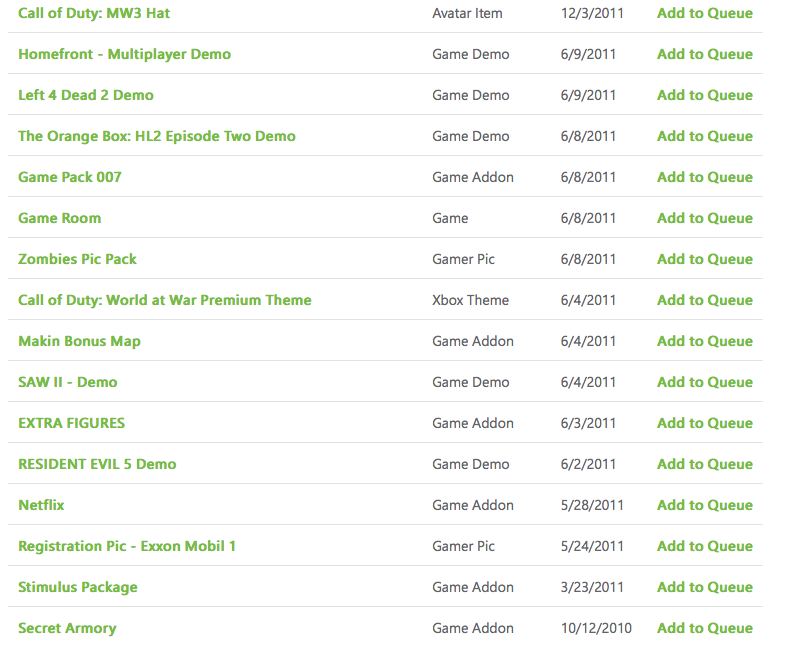Add Secret Armory to queue
The height and width of the screenshot is (646, 793).
[x=705, y=628]
